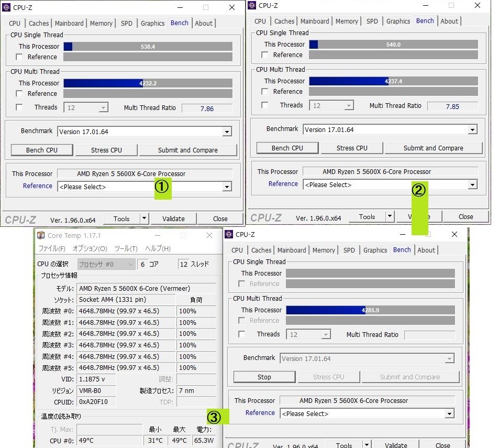The image size is (499, 448).
Task: Click the CPU-Z app icon in bottom-right window
Action: coord(229,234)
